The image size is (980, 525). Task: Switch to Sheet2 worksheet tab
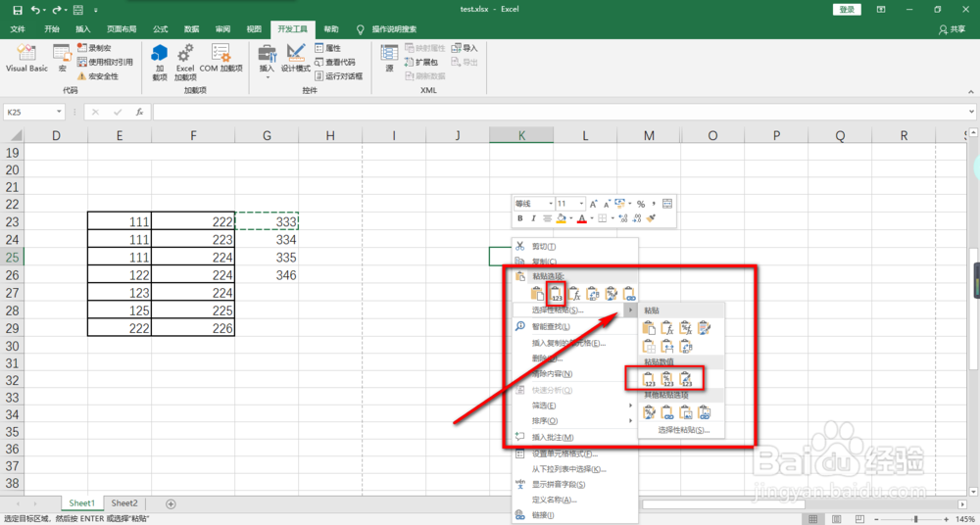click(x=124, y=503)
